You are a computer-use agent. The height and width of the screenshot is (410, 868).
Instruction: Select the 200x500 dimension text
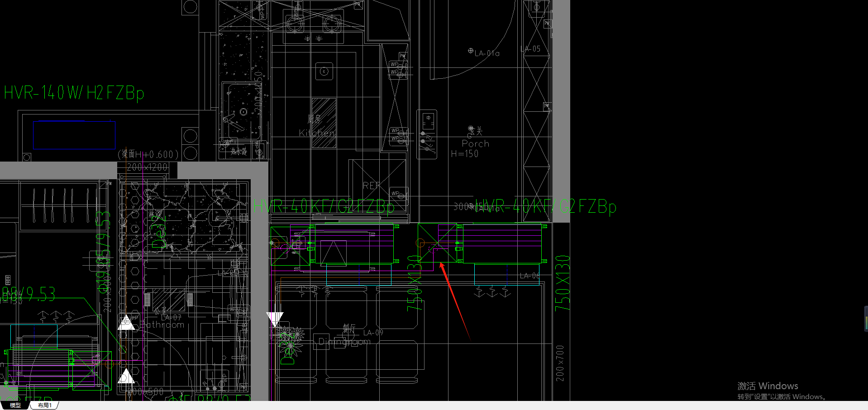pyautogui.click(x=145, y=392)
